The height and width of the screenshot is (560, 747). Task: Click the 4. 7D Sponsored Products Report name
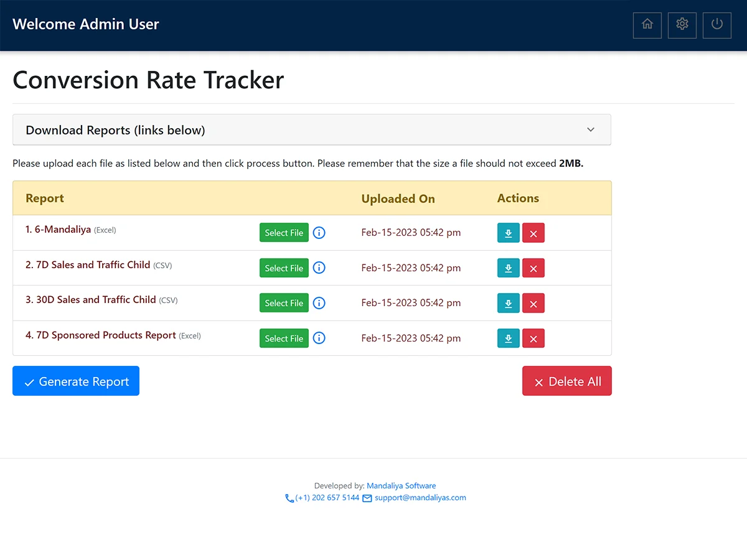[x=101, y=335]
